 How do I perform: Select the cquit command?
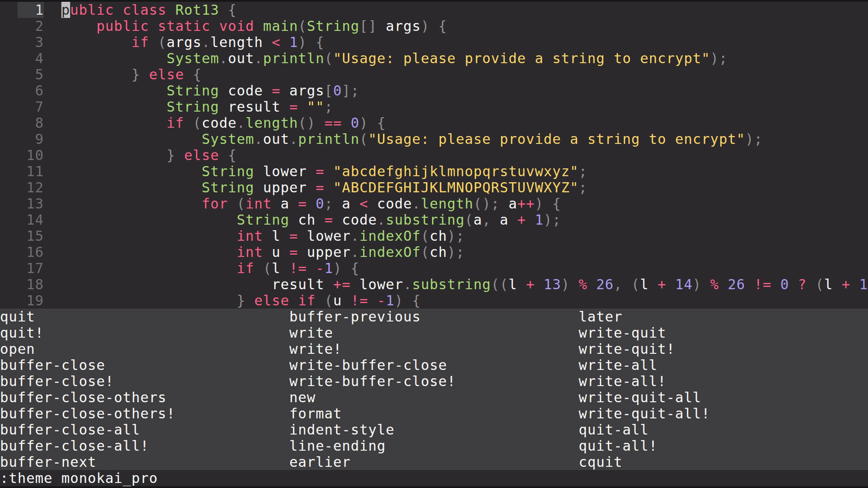pyautogui.click(x=600, y=462)
